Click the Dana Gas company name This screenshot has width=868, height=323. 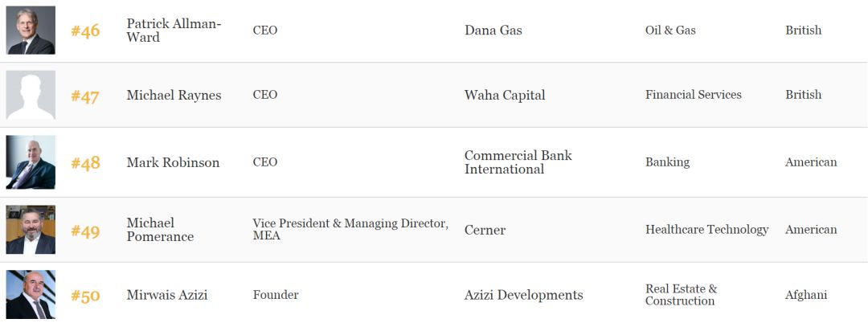tap(493, 31)
